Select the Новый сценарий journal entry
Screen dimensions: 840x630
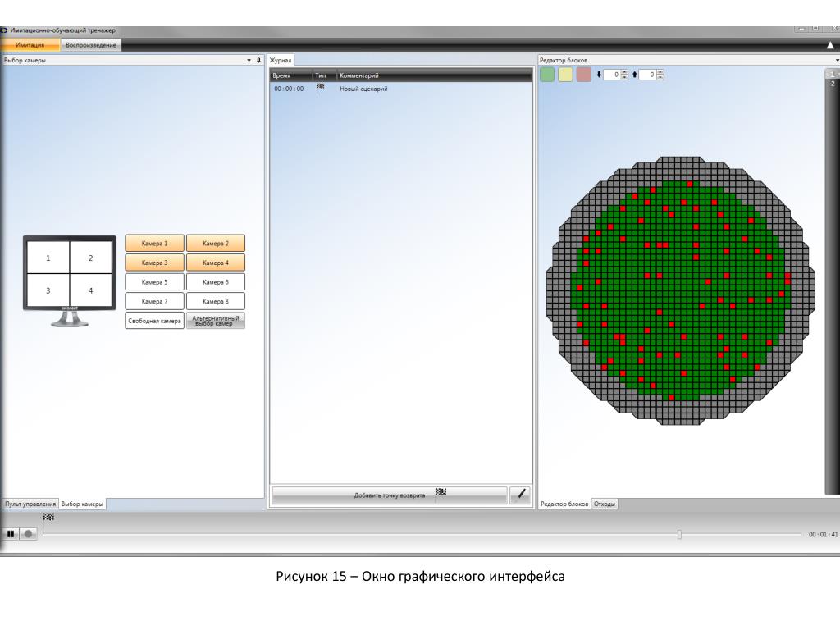[363, 89]
